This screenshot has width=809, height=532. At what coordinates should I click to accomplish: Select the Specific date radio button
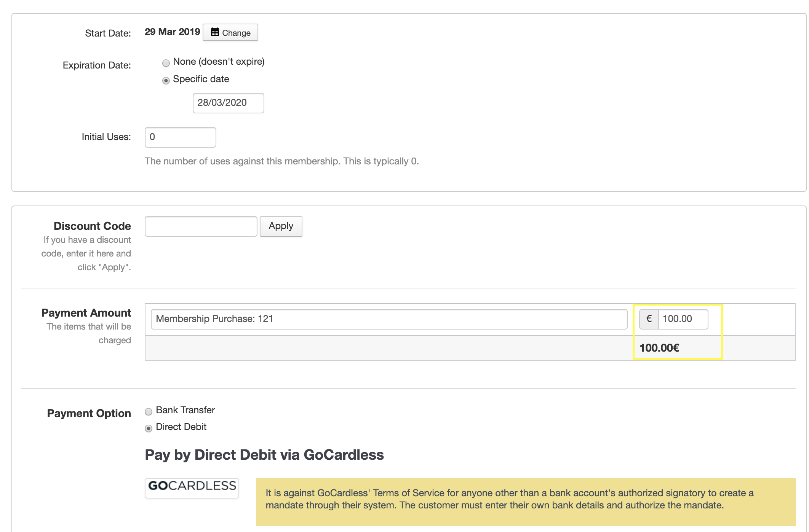tap(166, 80)
